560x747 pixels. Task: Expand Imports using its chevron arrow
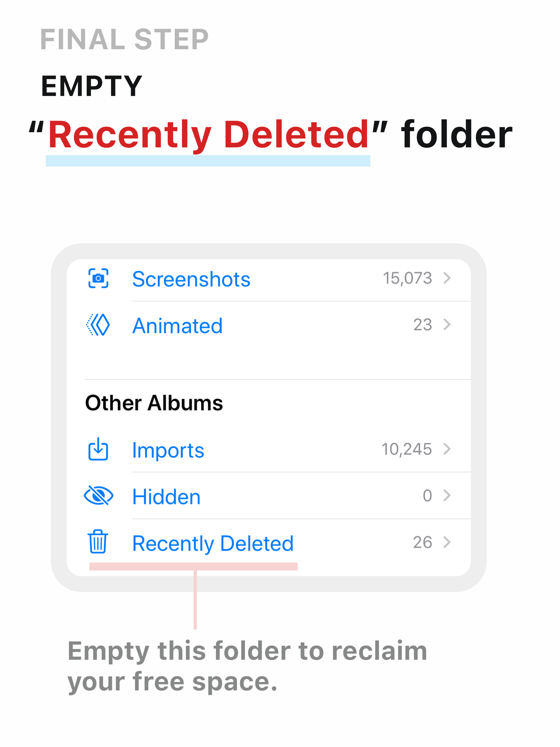coord(447,449)
